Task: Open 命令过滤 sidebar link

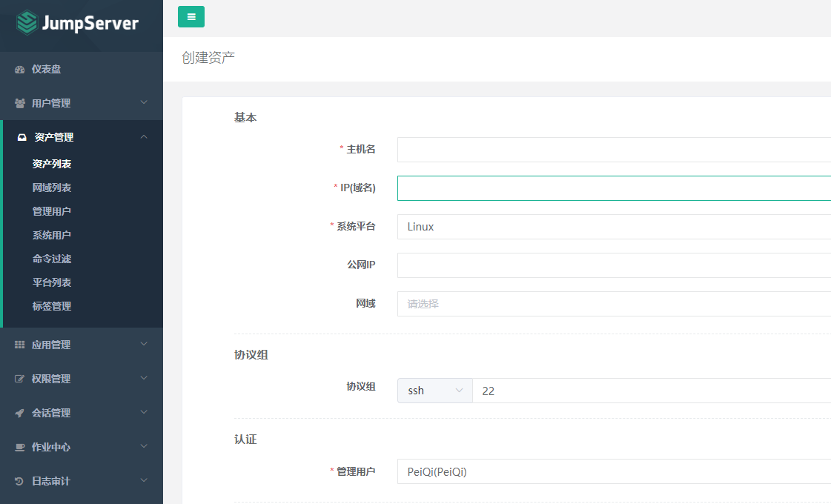Action: pyautogui.click(x=52, y=259)
